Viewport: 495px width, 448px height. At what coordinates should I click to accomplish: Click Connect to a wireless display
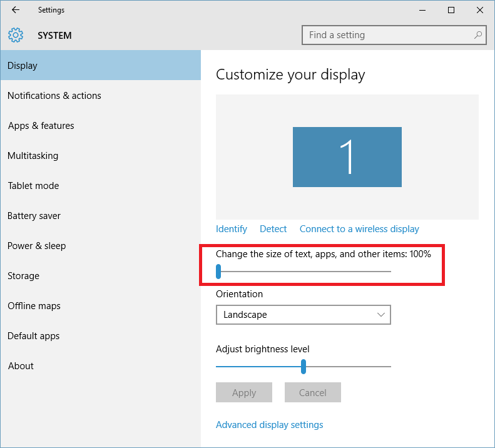[359, 229]
